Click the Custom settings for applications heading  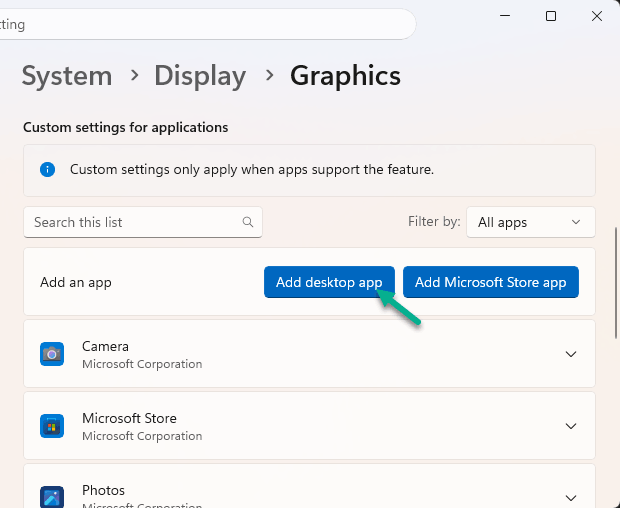pyautogui.click(x=126, y=127)
